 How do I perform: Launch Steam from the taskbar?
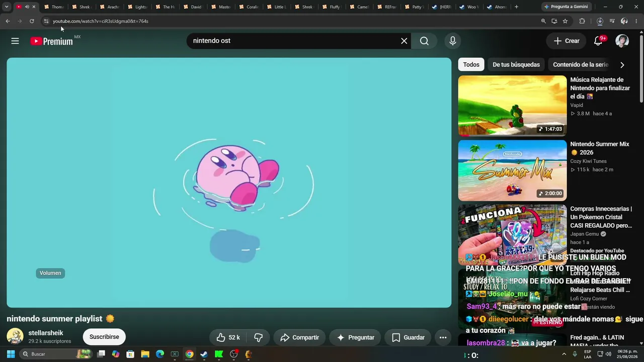pos(204,354)
